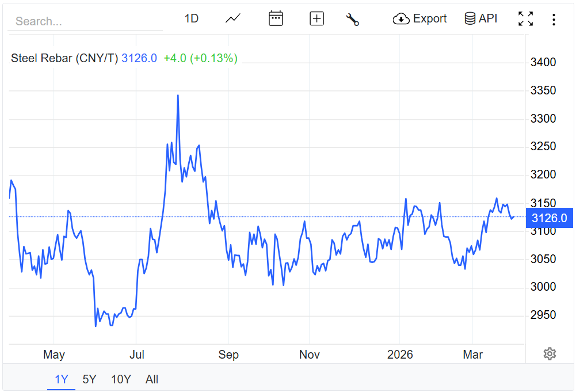Select the 1Y time range tab
The width and height of the screenshot is (576, 392).
[x=61, y=379]
